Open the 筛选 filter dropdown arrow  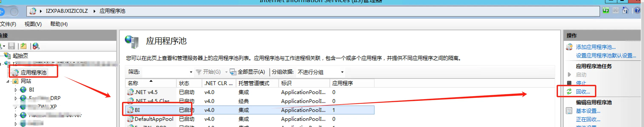pyautogui.click(x=191, y=72)
